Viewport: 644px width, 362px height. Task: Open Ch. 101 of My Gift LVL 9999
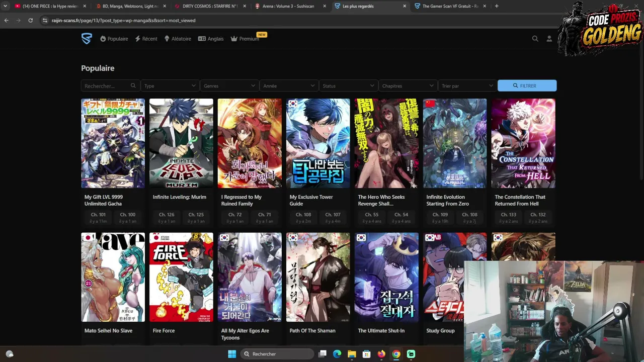click(x=98, y=217)
